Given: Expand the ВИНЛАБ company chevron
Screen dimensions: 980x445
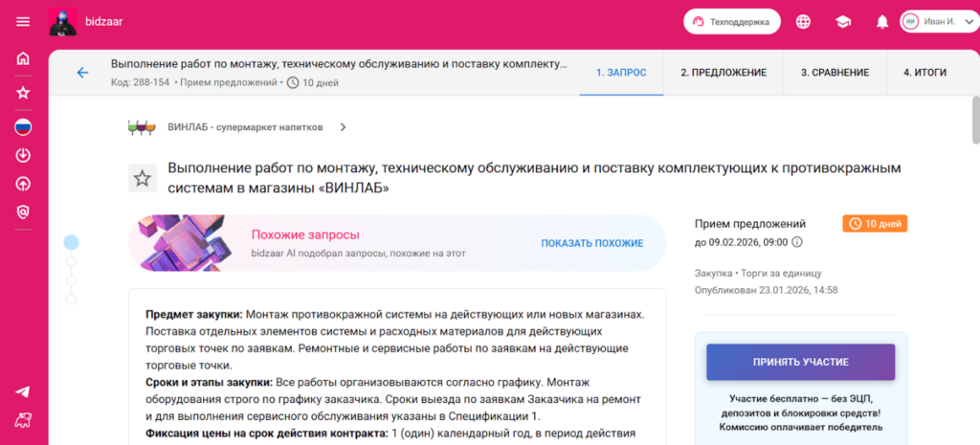Looking at the screenshot, I should tap(343, 126).
